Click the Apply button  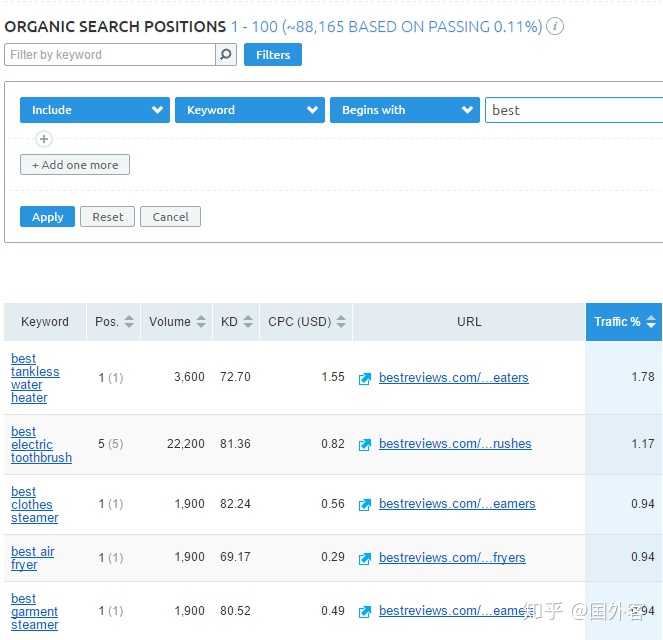pos(47,217)
